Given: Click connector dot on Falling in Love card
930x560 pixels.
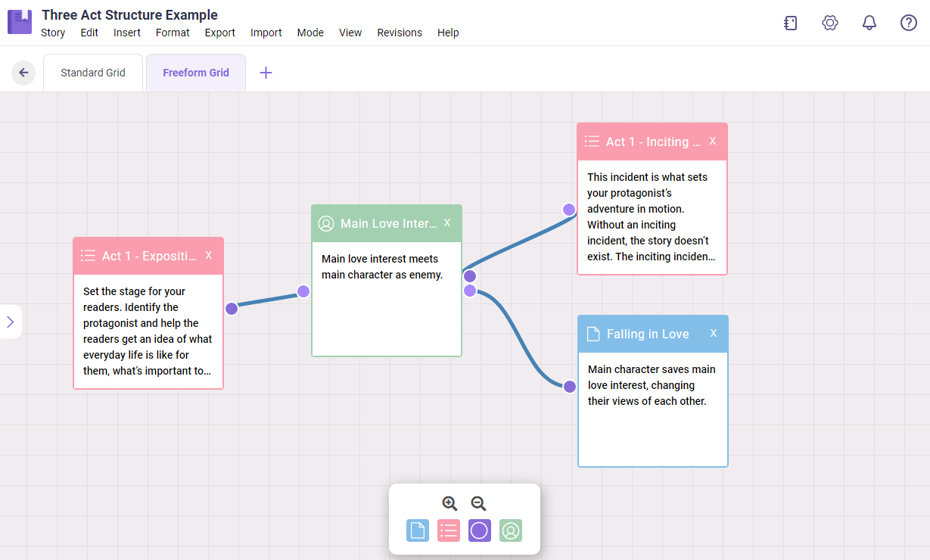Looking at the screenshot, I should coord(570,387).
